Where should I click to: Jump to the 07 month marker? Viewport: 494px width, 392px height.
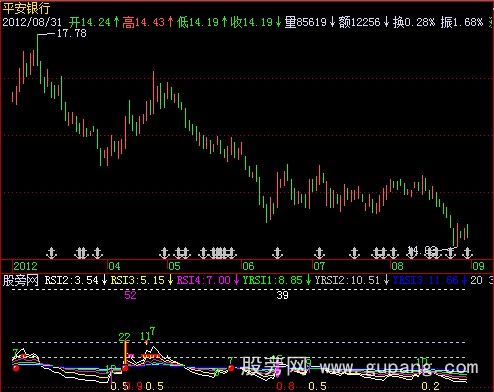pos(319,266)
